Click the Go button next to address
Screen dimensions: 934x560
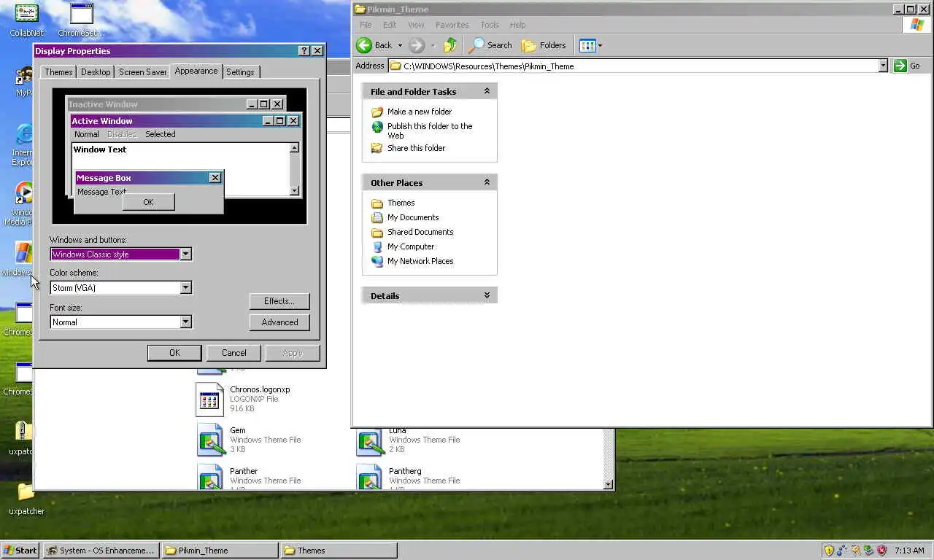click(x=908, y=66)
